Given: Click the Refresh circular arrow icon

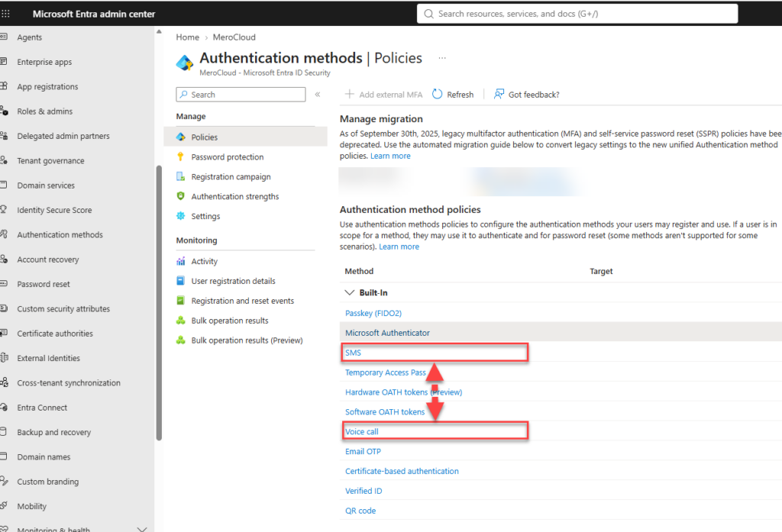Looking at the screenshot, I should (437, 94).
